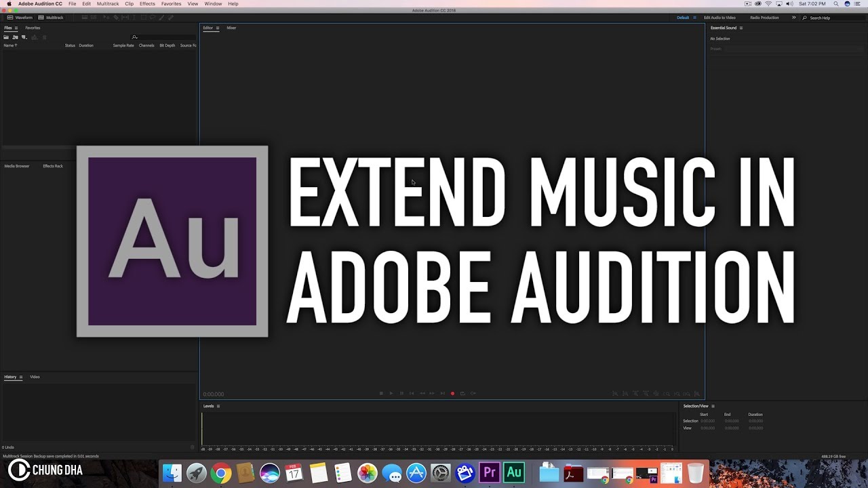Open App Store from the Dock
868x488 pixels.
(x=416, y=472)
